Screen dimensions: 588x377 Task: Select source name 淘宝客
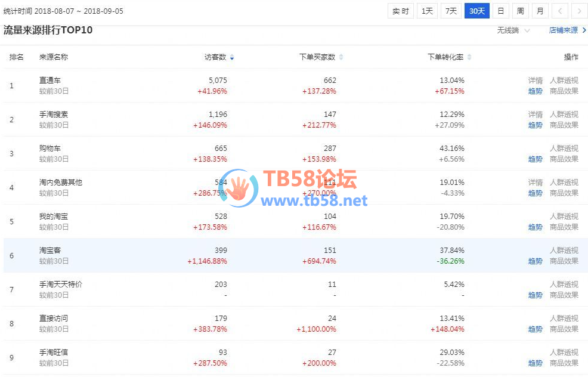coord(50,251)
